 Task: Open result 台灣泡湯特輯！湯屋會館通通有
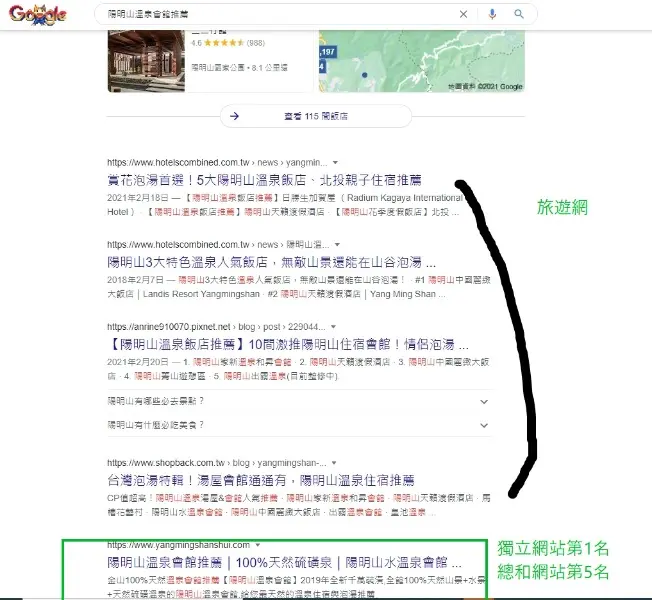[x=261, y=481]
